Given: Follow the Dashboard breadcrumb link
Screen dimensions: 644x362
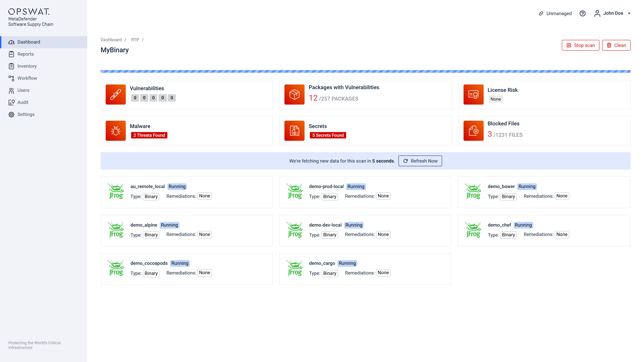Looking at the screenshot, I should (111, 40).
